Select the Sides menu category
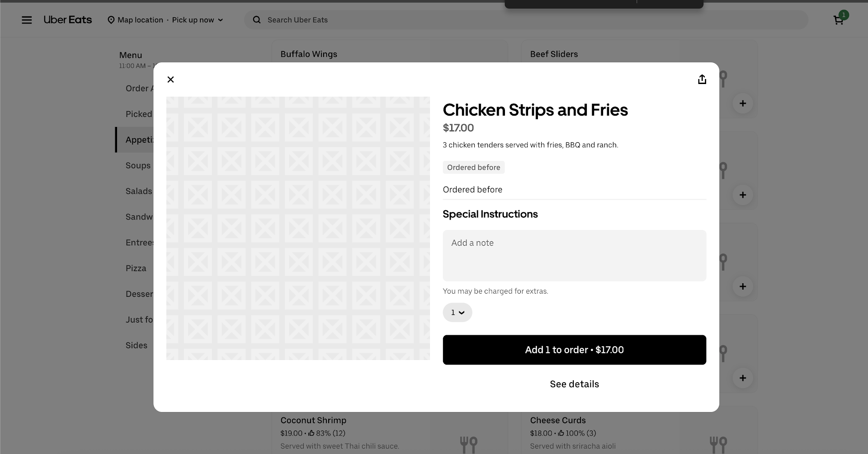The image size is (868, 454). 136,345
